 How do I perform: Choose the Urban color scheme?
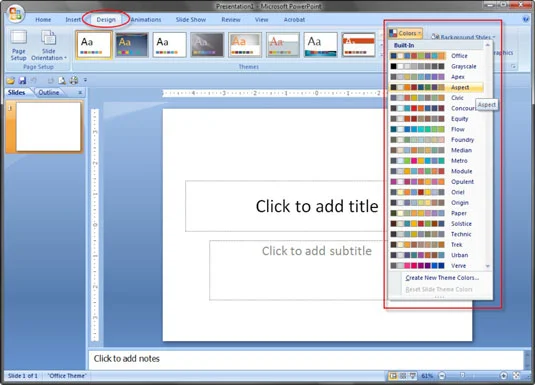pos(436,255)
